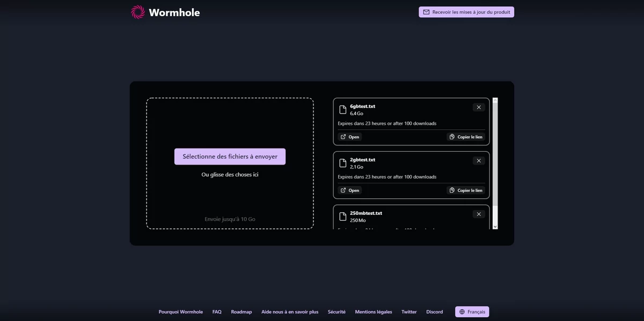The width and height of the screenshot is (644, 321).
Task: Copy the link for 6gbtest.txt
Action: 466,137
